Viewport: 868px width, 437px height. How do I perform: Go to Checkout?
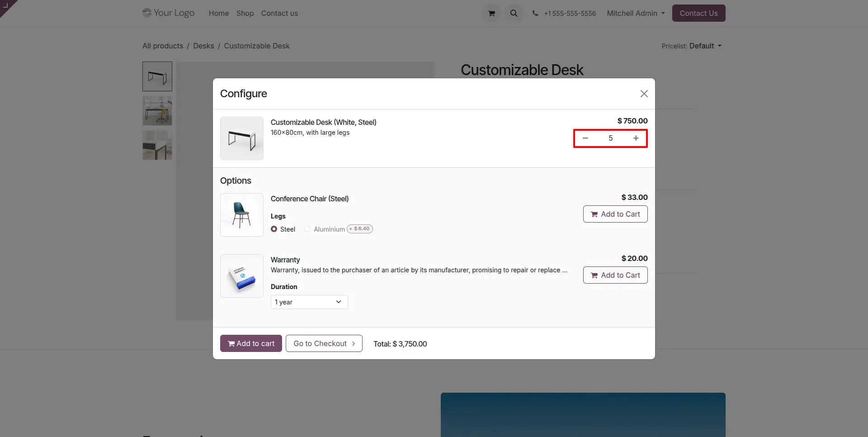tap(324, 343)
